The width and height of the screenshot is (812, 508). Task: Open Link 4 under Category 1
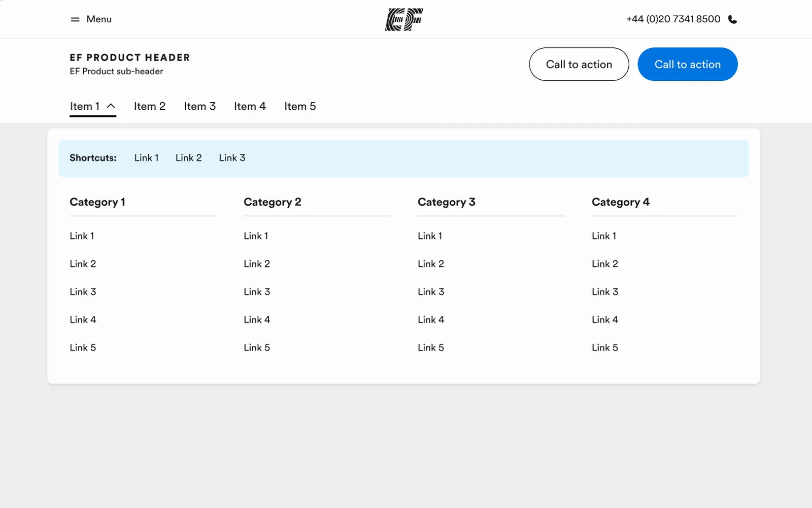[x=83, y=320]
